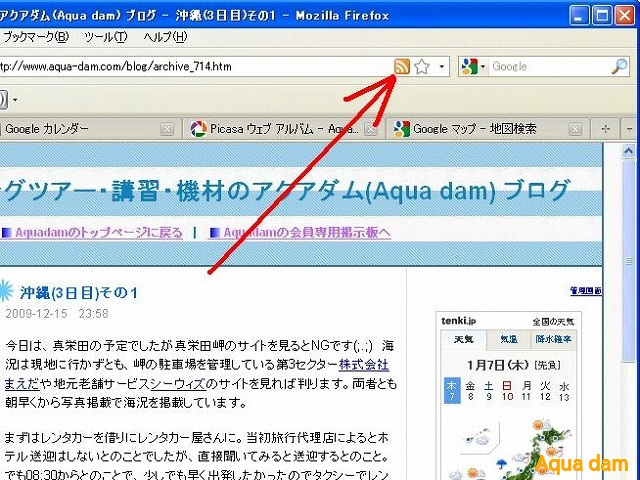The image size is (640, 480).
Task: Select 木 7 in the weather day row
Action: [452, 391]
